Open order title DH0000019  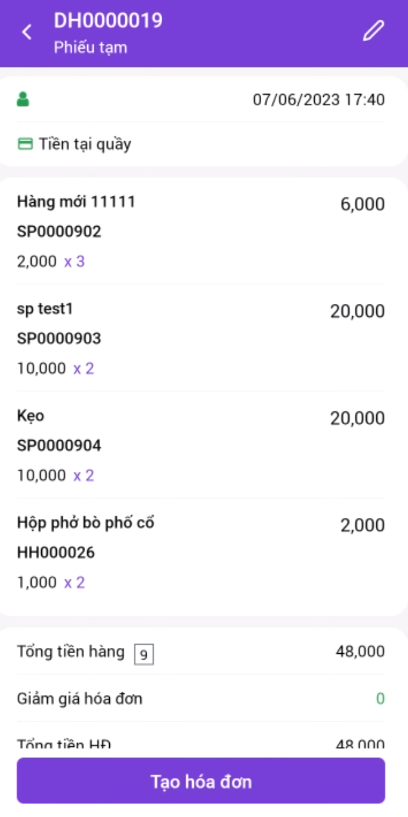click(108, 20)
